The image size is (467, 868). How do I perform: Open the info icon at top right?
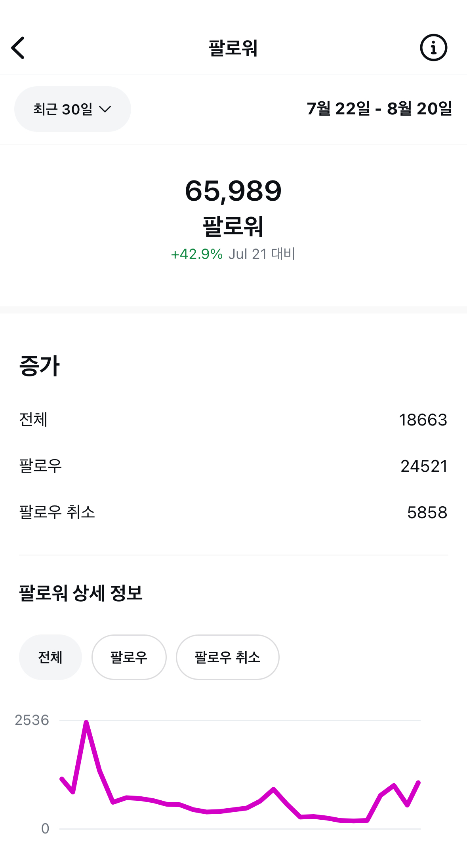coord(433,47)
